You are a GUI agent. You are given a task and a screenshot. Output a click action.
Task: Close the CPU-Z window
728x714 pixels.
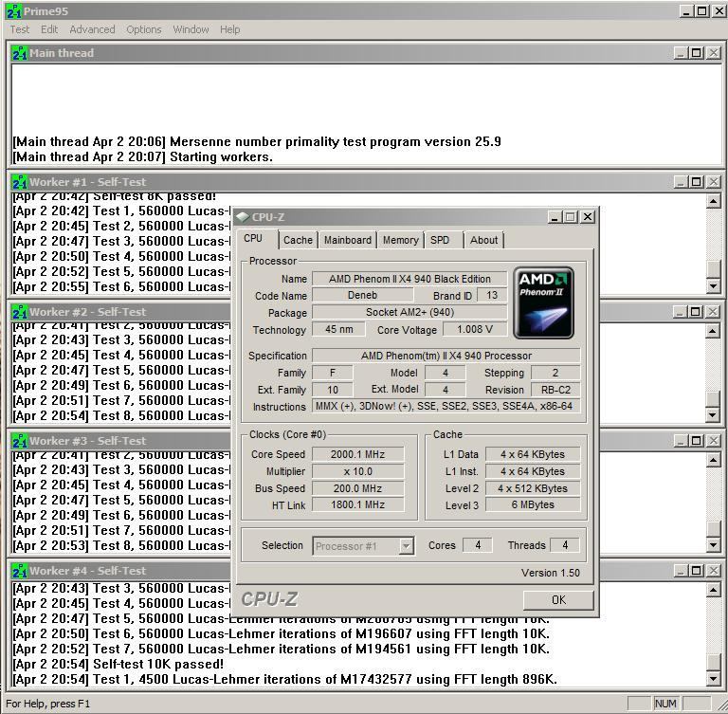pos(588,217)
